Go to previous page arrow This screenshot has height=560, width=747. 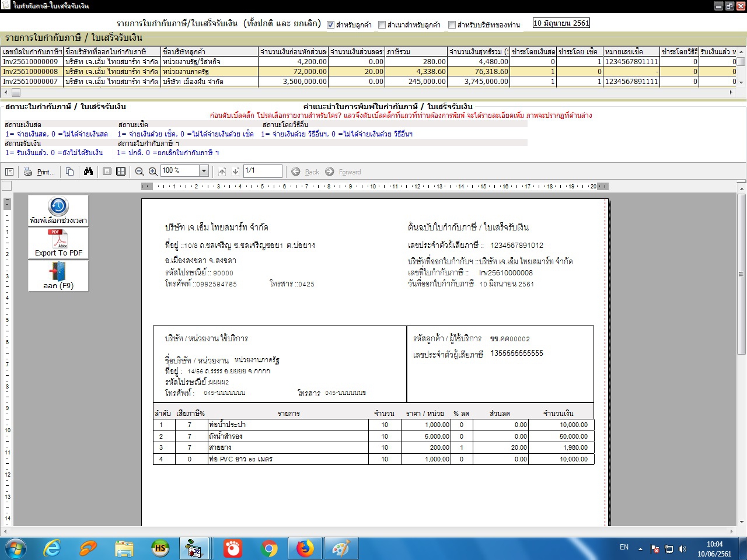coord(222,171)
